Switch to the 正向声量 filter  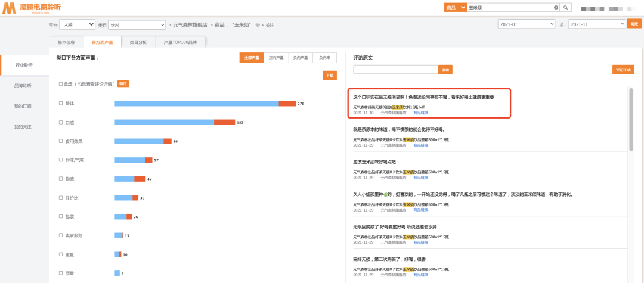276,58
